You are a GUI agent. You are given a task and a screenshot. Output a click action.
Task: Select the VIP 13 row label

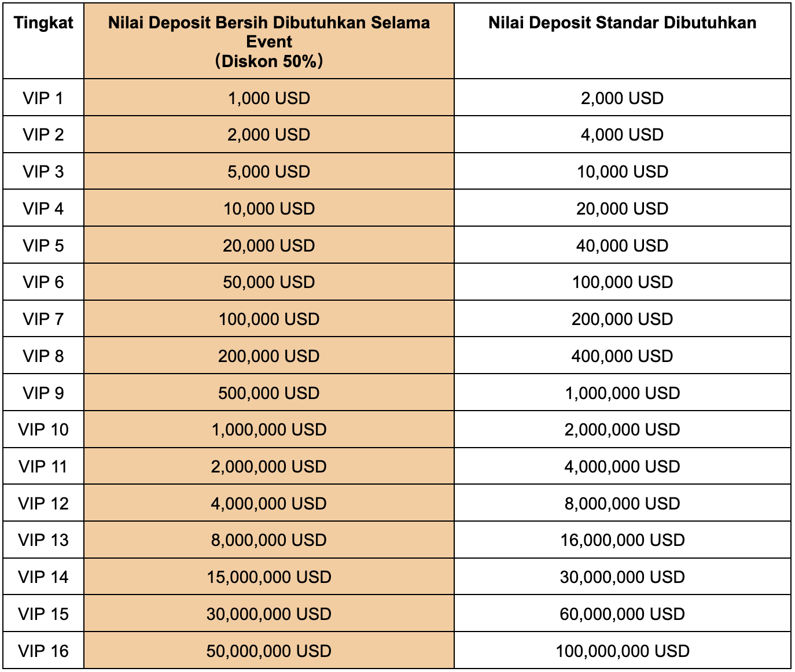[x=43, y=540]
